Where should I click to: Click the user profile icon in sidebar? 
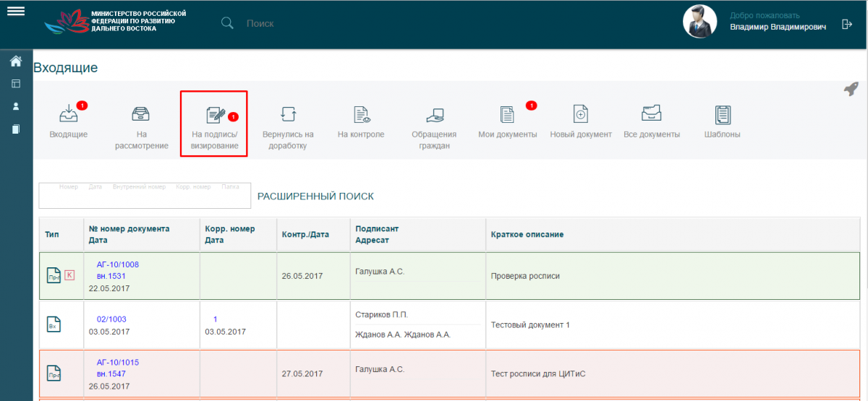tap(15, 106)
